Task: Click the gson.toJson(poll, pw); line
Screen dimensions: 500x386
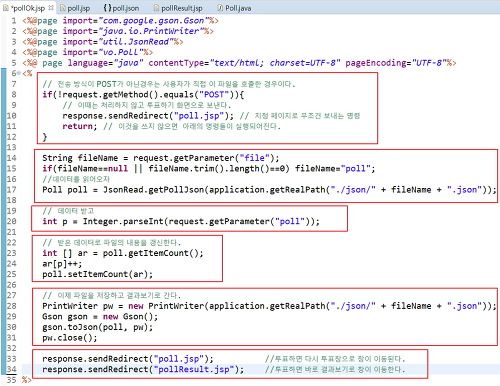Action: pos(97,327)
